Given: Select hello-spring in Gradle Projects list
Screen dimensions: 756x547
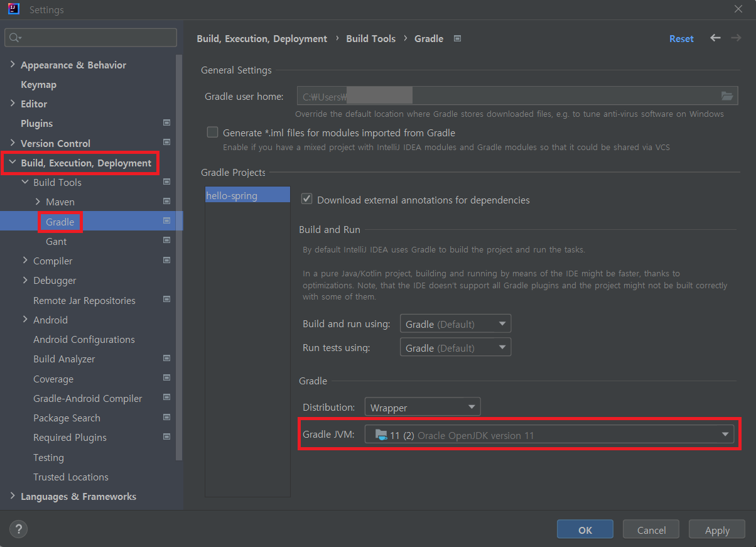Looking at the screenshot, I should (247, 195).
